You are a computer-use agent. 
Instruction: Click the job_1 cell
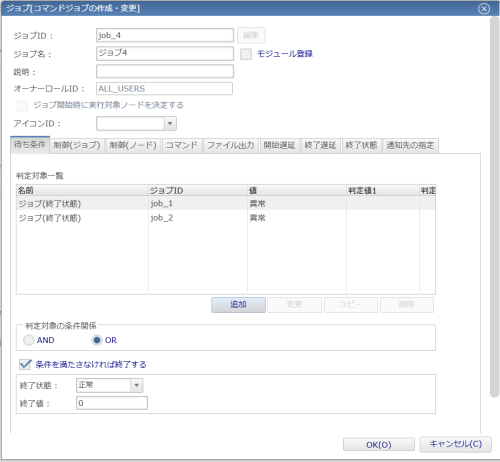pos(198,203)
